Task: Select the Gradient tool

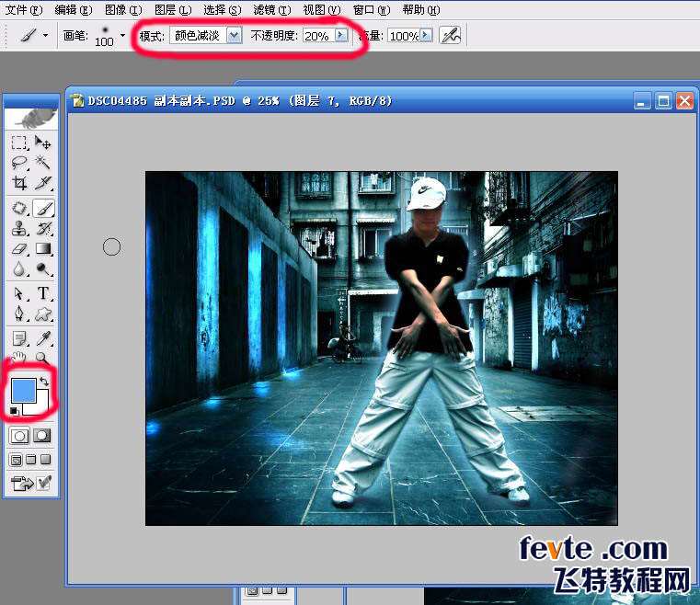Action: (x=43, y=249)
